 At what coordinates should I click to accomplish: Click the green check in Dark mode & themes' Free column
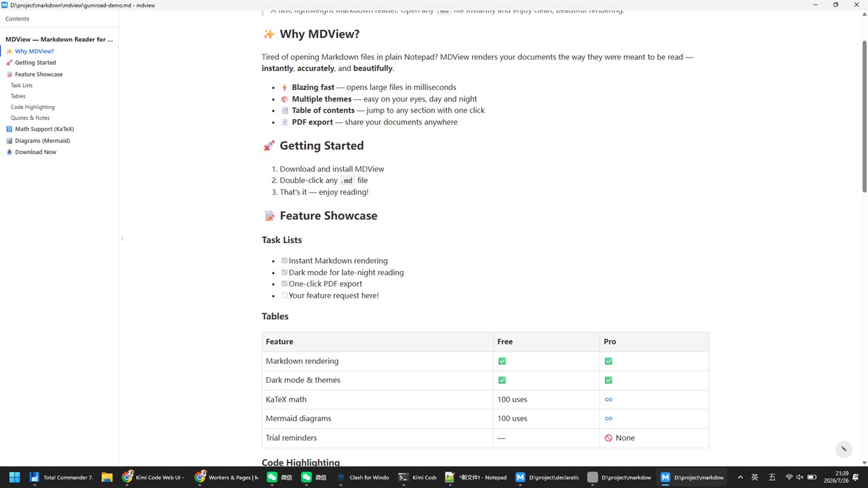(x=502, y=380)
